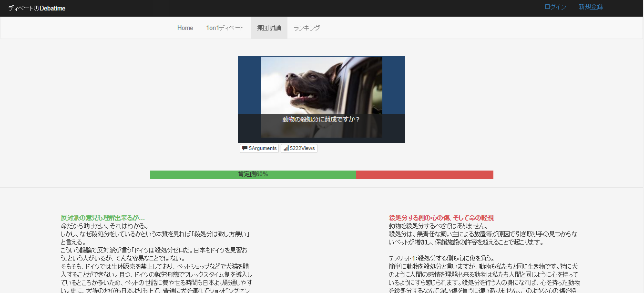Viewport: 644px width, 293px height.
Task: Click the red opposing side bar segment
Action: pyautogui.click(x=424, y=175)
